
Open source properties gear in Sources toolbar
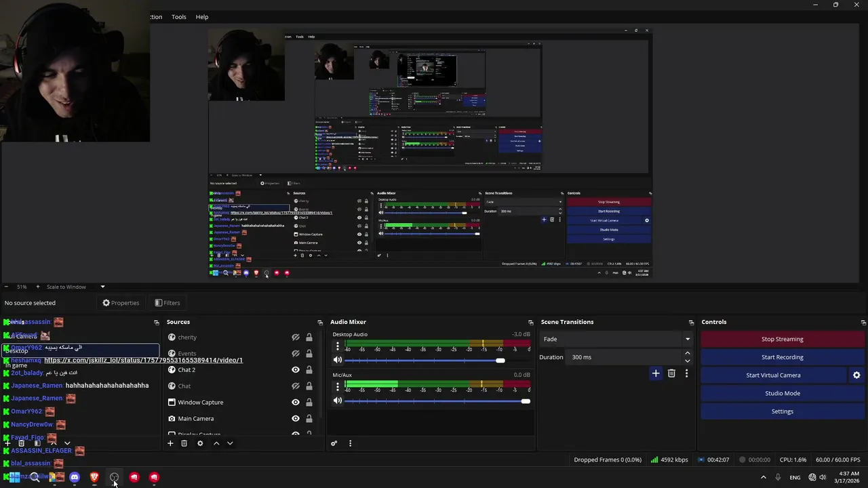pos(200,443)
